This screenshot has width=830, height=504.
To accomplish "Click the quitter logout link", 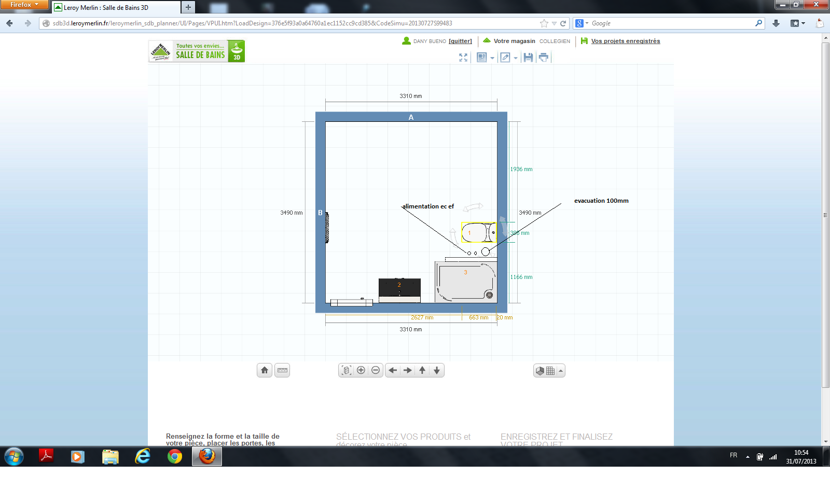I will click(460, 41).
